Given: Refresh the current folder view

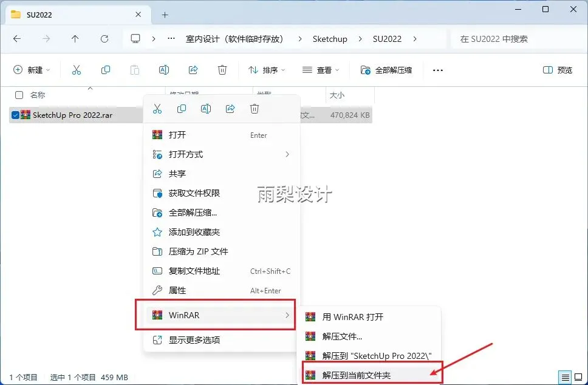Looking at the screenshot, I should tap(104, 39).
